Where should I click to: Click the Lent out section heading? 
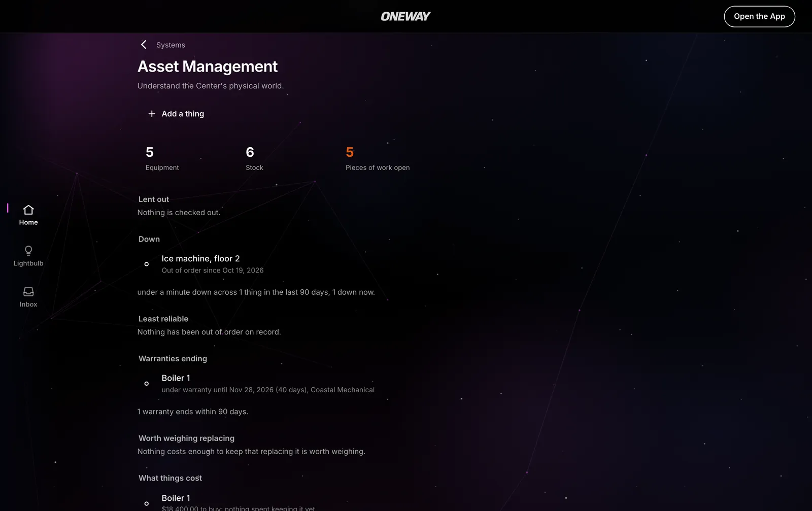tap(154, 199)
